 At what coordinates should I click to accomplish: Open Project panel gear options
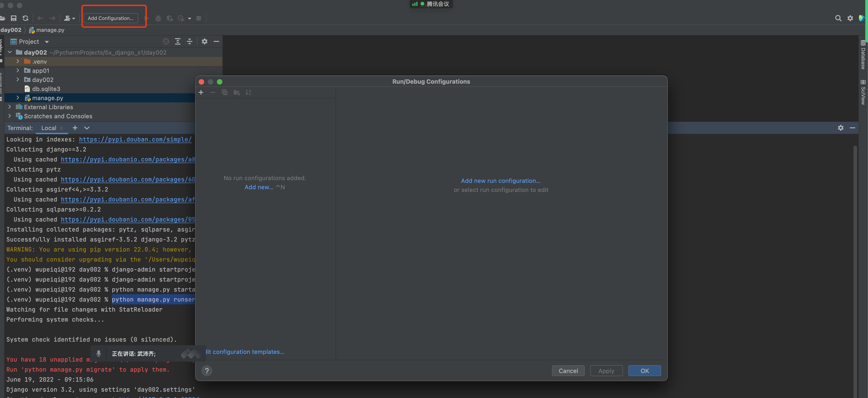point(205,41)
